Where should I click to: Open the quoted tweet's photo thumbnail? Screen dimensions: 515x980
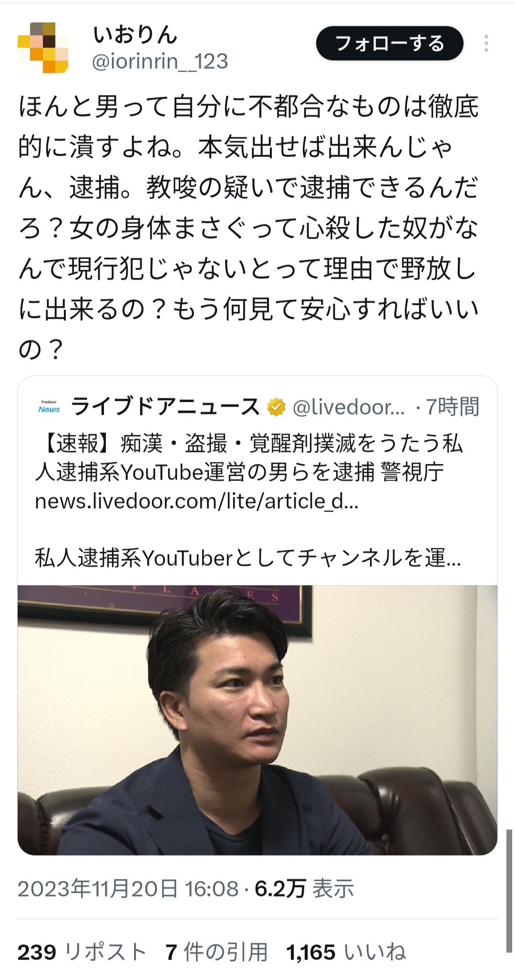coord(257,720)
